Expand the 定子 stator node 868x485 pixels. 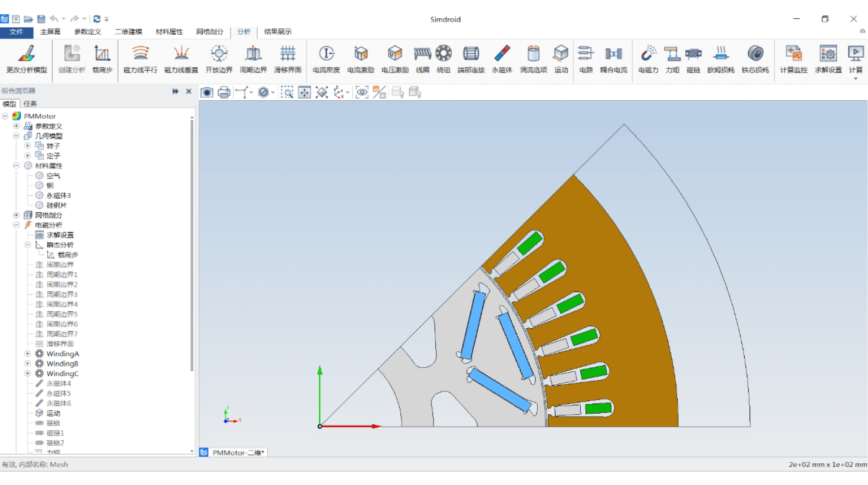28,156
